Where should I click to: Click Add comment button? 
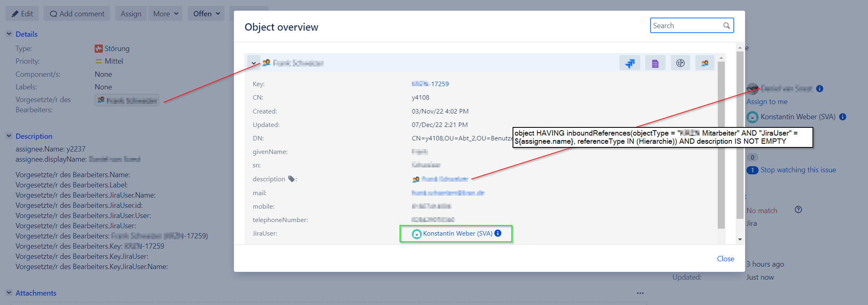pyautogui.click(x=77, y=13)
